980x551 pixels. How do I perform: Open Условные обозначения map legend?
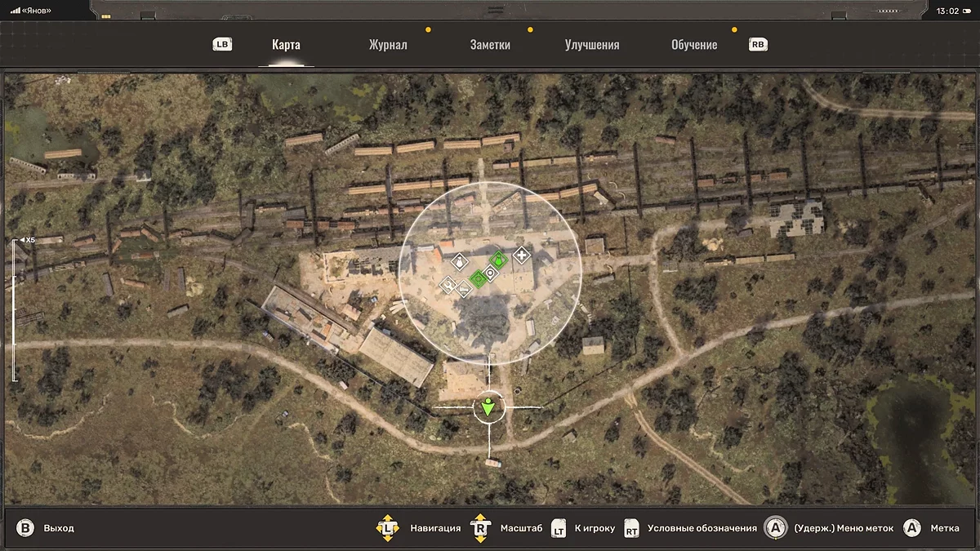point(690,528)
